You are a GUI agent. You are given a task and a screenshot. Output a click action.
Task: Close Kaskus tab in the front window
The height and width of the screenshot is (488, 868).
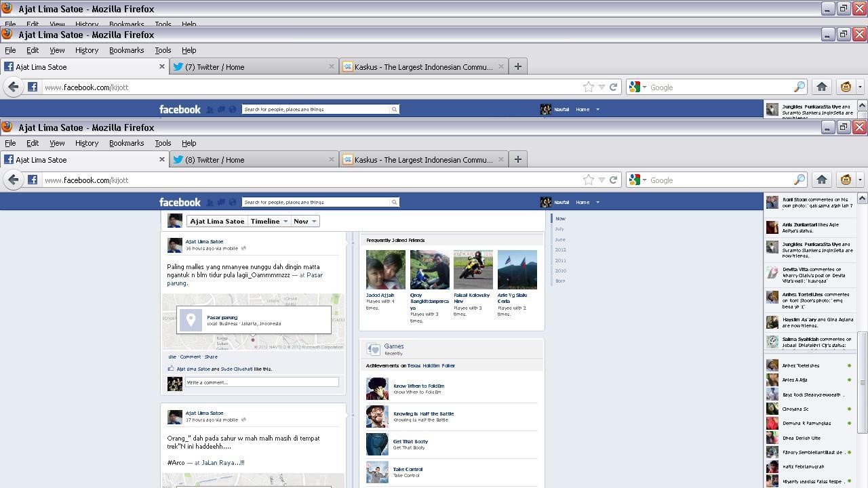(501, 159)
